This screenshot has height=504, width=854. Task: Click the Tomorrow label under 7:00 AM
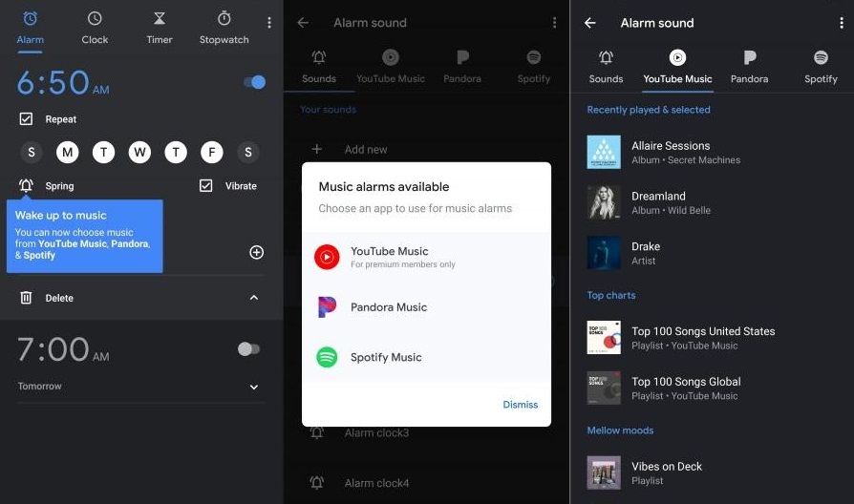point(40,386)
